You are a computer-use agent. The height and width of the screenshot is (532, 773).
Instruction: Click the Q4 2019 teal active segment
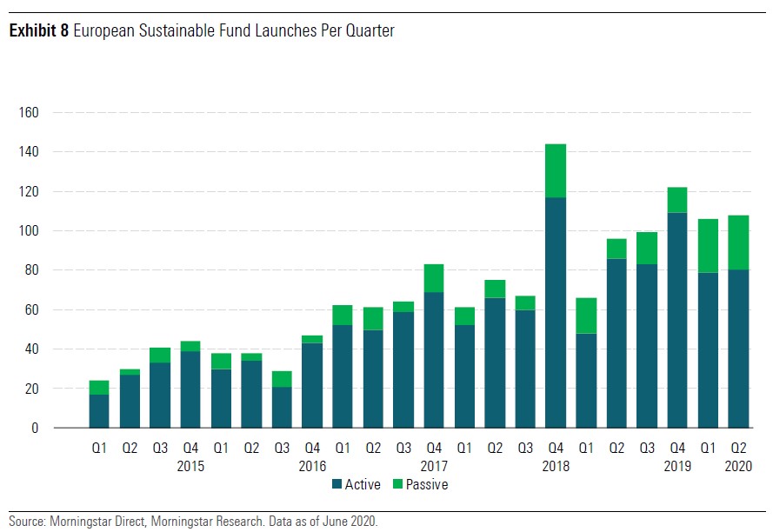tap(677, 320)
